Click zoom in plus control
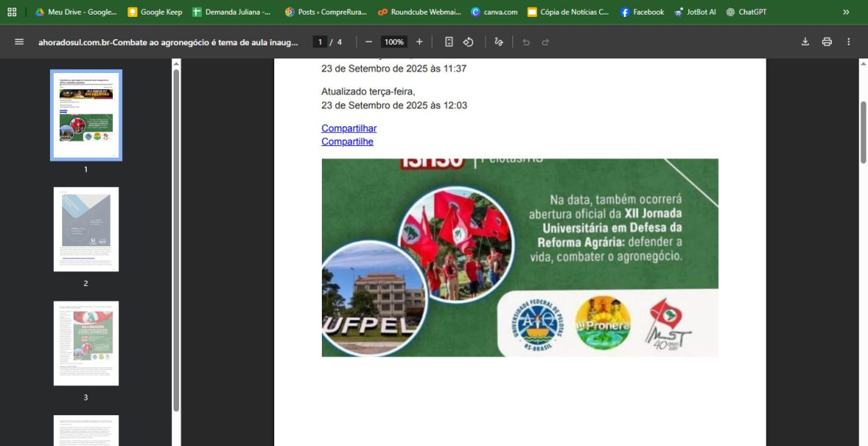 419,42
